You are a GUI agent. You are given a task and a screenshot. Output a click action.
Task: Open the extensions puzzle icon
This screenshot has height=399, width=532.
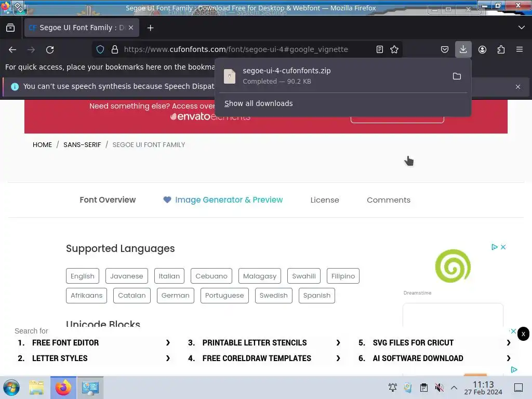pos(501,49)
